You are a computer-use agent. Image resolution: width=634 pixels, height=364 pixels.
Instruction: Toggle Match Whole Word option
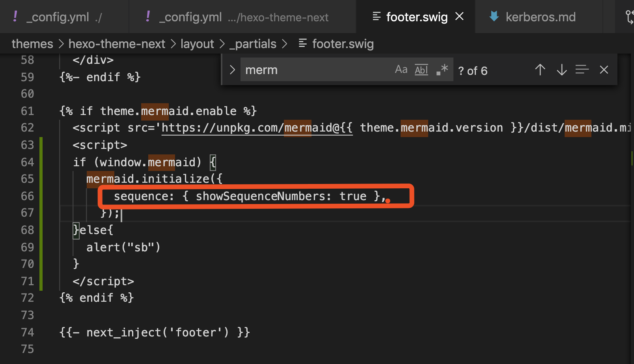421,70
